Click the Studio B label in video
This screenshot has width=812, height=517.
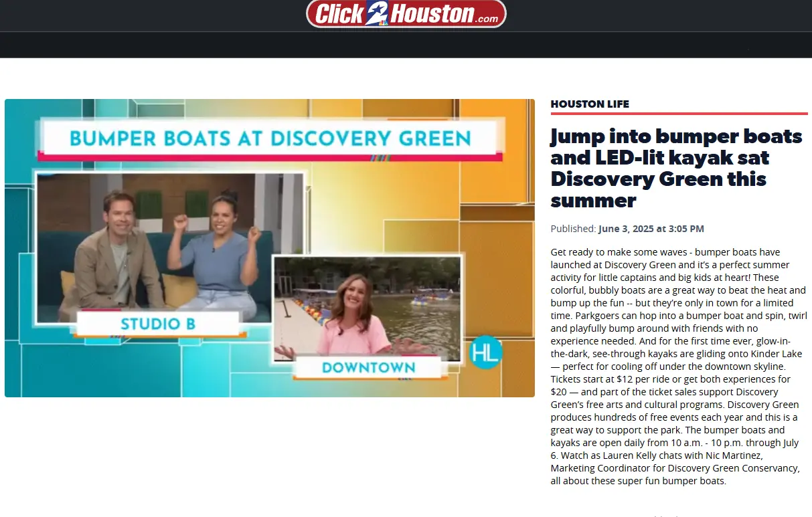click(158, 324)
